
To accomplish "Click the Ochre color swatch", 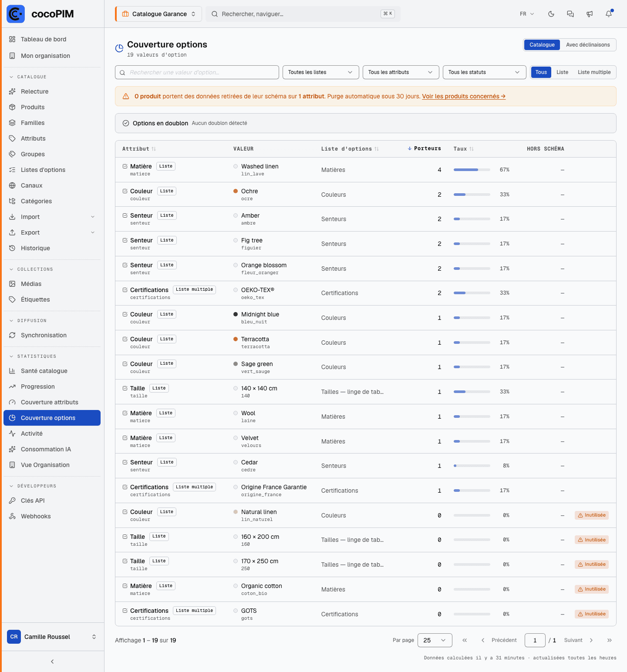I will click(236, 191).
